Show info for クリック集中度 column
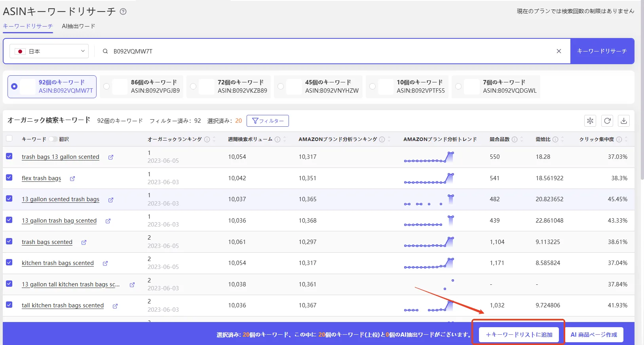644x345 pixels. click(619, 139)
